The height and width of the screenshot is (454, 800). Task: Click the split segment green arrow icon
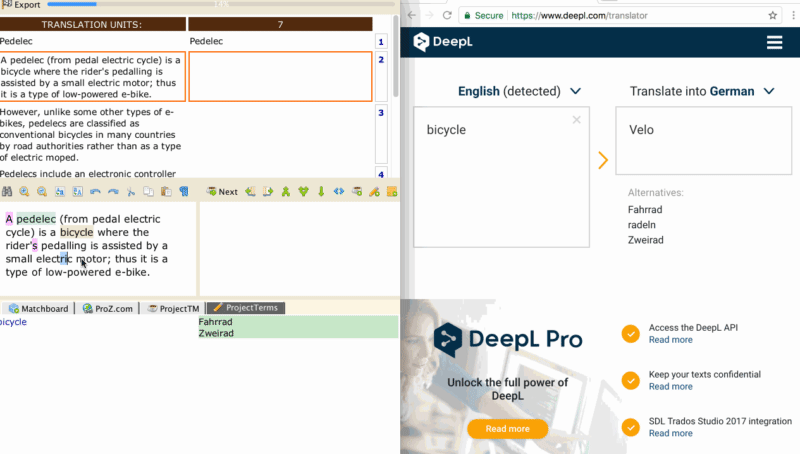click(304, 192)
